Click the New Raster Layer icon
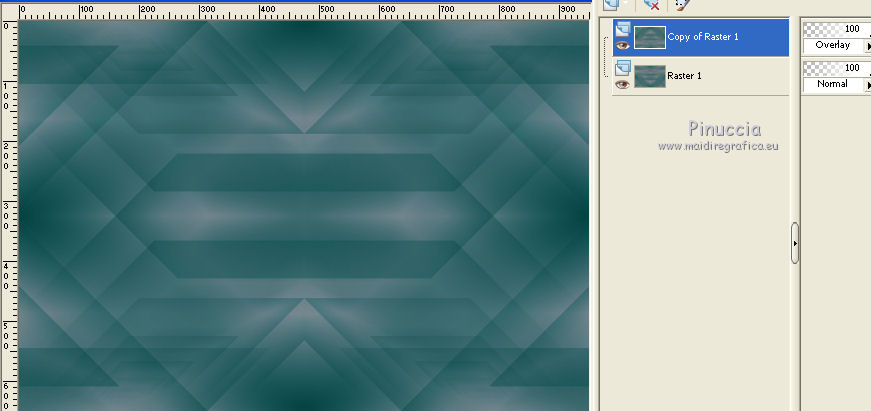The width and height of the screenshot is (871, 411). [x=611, y=4]
